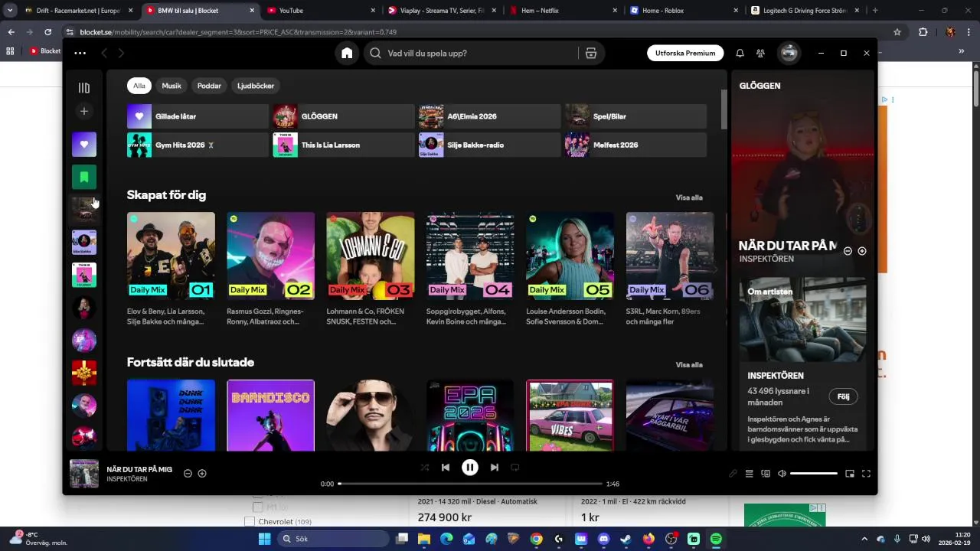Open connect-to-device icon in player bar
This screenshot has width=980, height=551.
point(766,474)
